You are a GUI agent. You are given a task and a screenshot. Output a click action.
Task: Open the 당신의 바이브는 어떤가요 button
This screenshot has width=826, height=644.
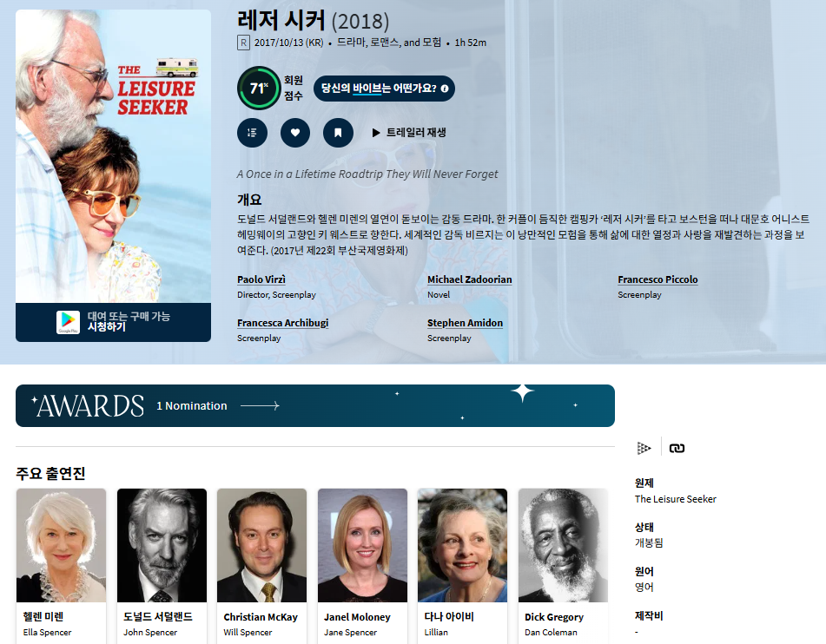click(384, 89)
